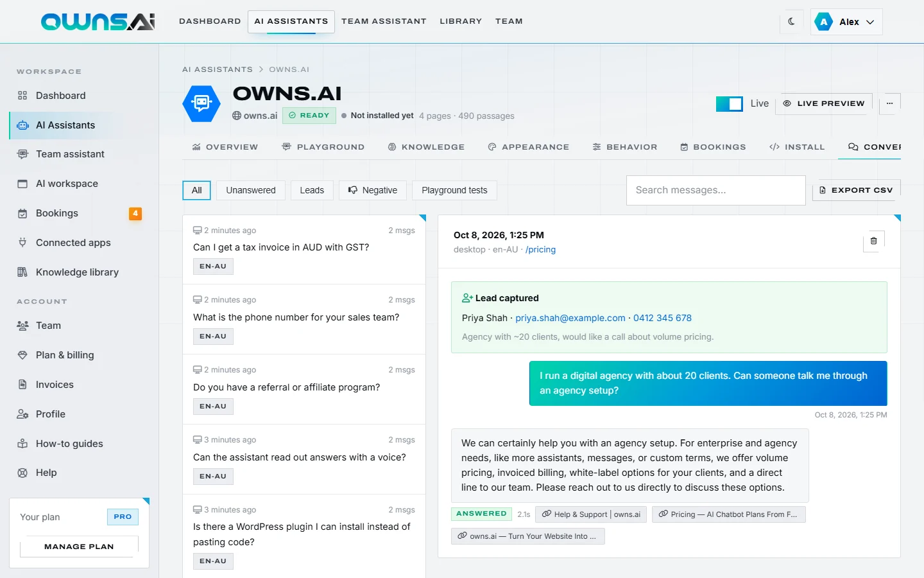Toggle the Live switch off

(x=729, y=103)
